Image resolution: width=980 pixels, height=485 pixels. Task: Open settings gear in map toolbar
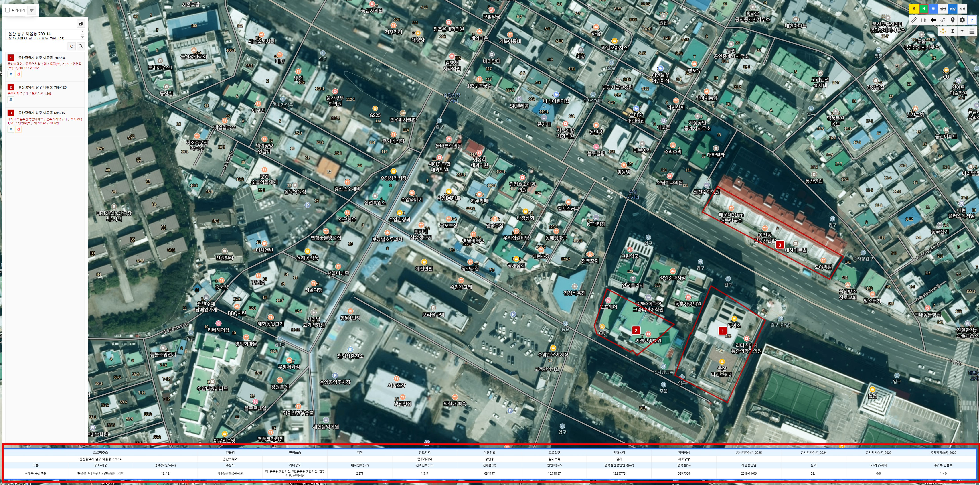click(962, 20)
